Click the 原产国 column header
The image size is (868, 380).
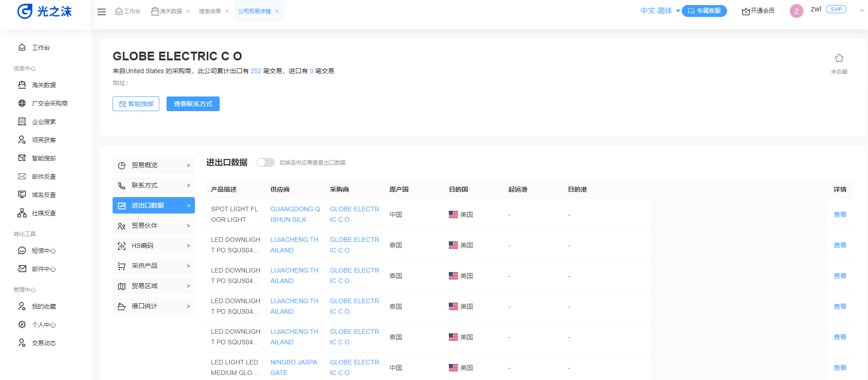coord(399,189)
